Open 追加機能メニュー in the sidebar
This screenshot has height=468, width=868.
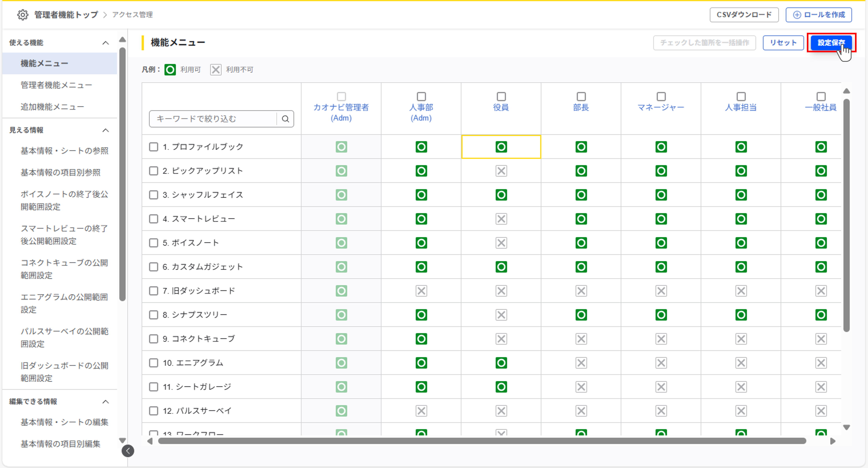(x=52, y=107)
